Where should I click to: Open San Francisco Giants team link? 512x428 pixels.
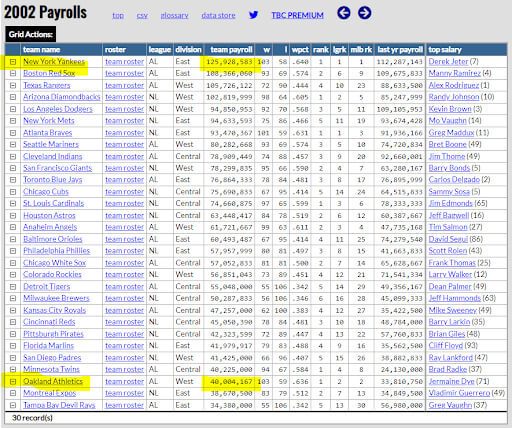tap(57, 168)
